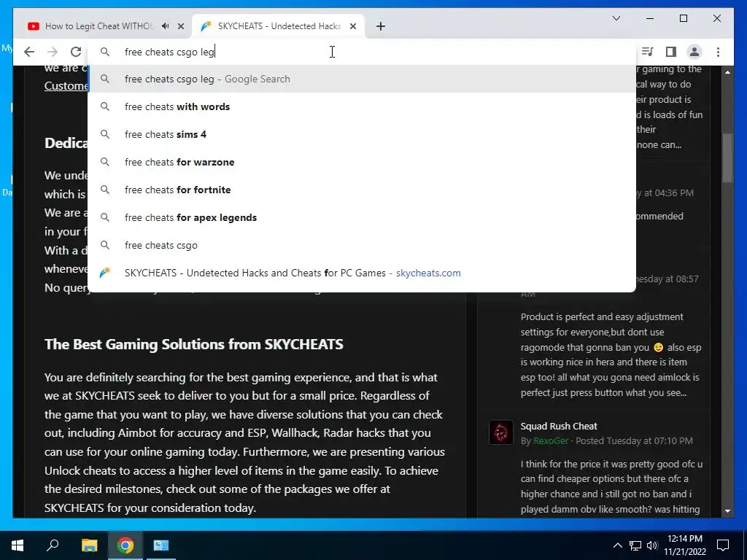The height and width of the screenshot is (560, 747).
Task: Click the Squad Rush Cheat reviewer avatar
Action: click(500, 432)
